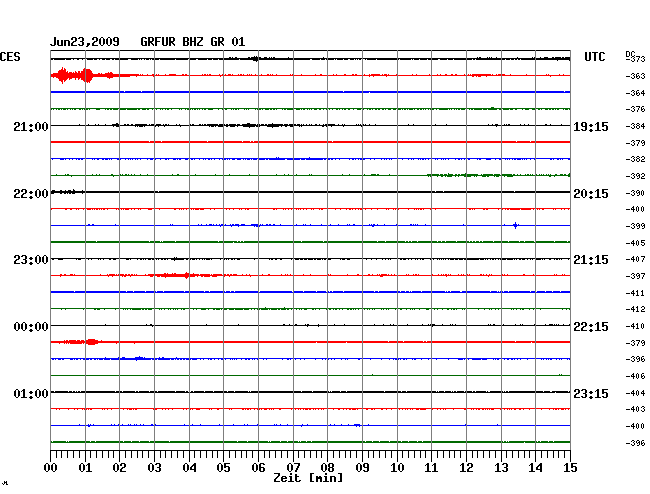Click the DC offset value -392

click(635, 176)
